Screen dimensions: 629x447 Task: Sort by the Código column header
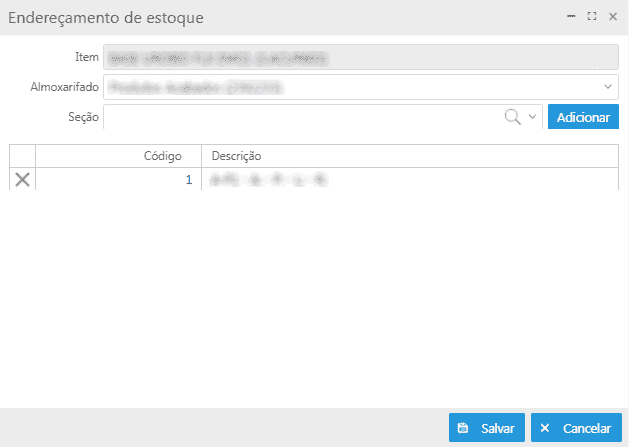119,155
